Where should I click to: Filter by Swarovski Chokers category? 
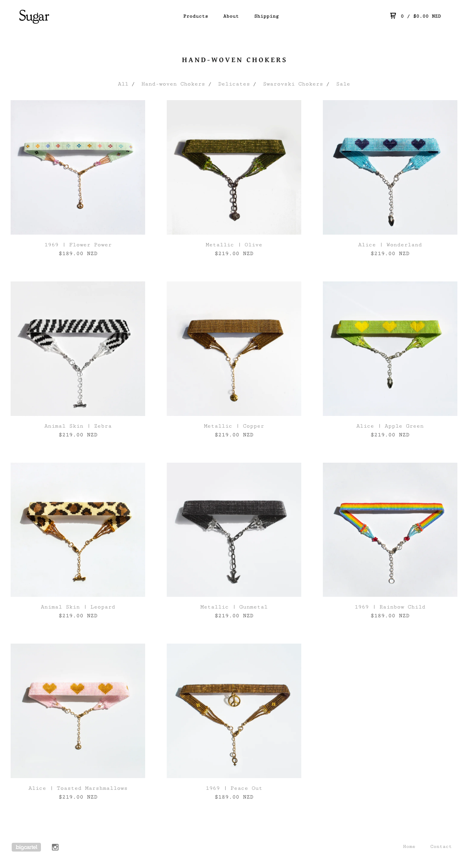coord(293,84)
